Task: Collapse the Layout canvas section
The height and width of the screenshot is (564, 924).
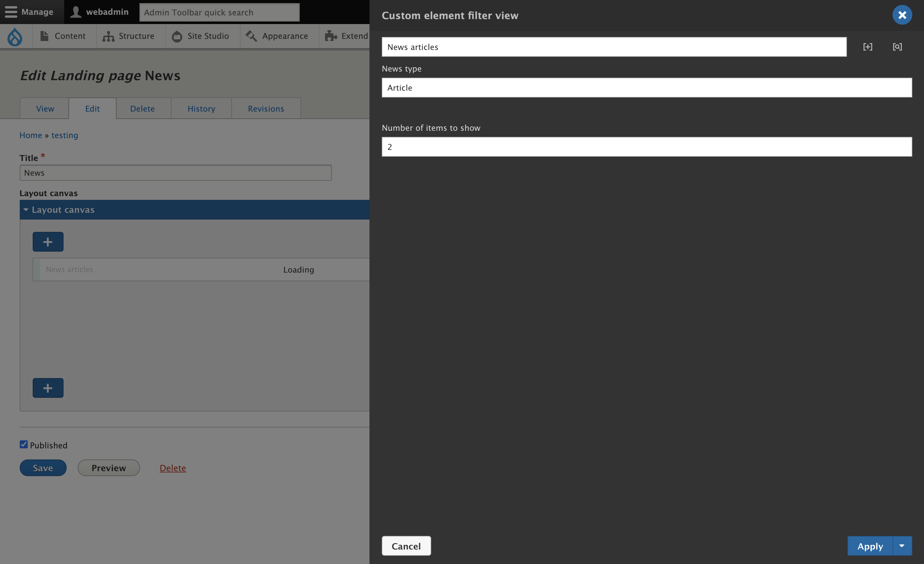Action: tap(26, 209)
